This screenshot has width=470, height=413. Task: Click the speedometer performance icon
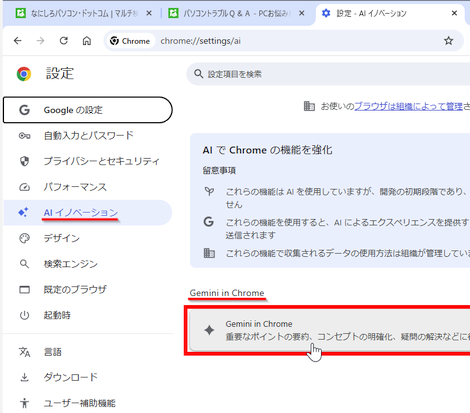(x=24, y=187)
